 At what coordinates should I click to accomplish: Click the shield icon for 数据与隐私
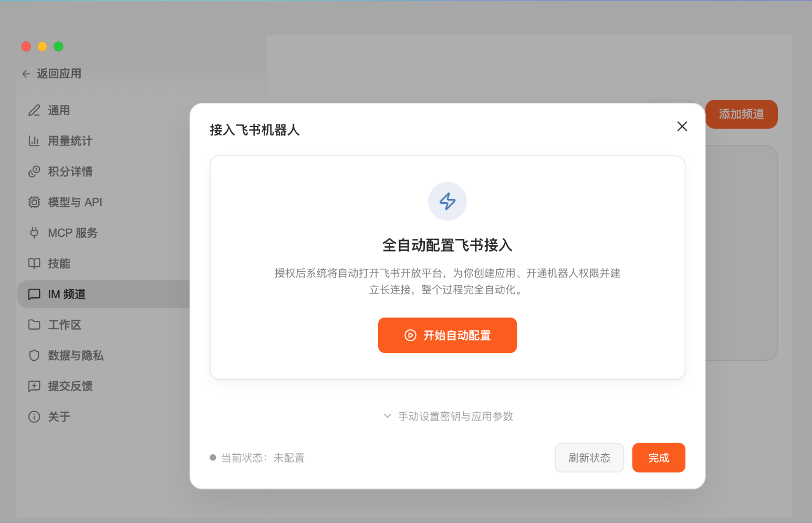(34, 355)
